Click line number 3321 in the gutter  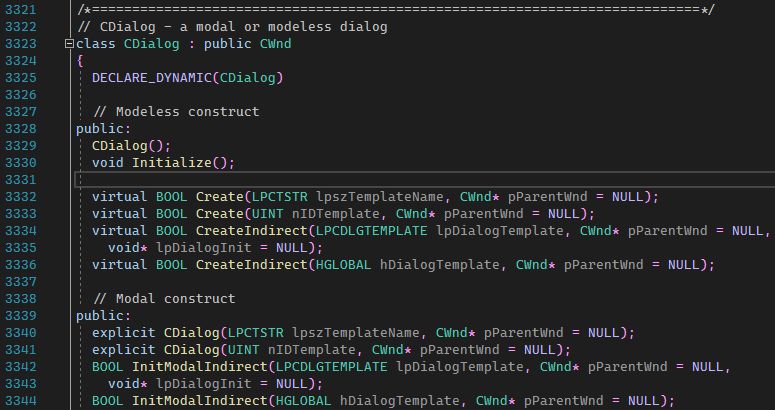(21, 10)
